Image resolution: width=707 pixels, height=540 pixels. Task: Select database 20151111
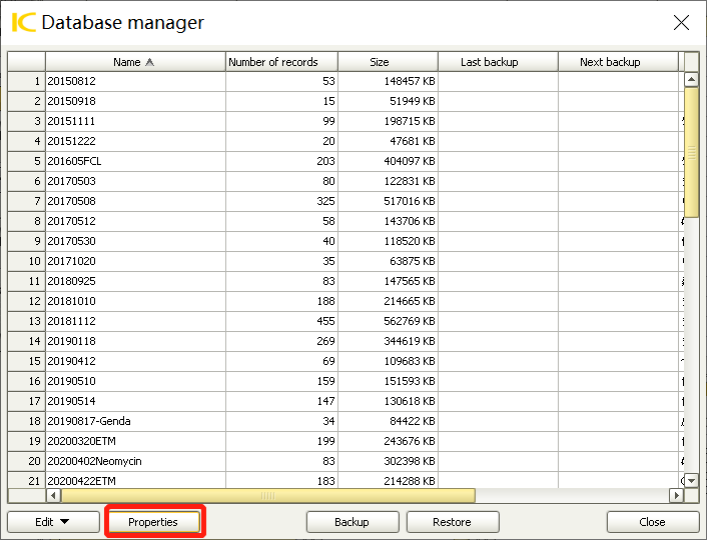pos(135,121)
